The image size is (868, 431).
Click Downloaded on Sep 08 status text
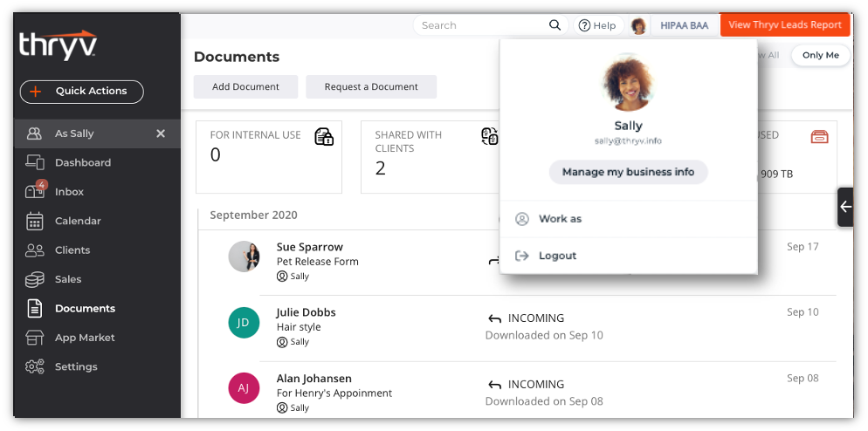544,401
